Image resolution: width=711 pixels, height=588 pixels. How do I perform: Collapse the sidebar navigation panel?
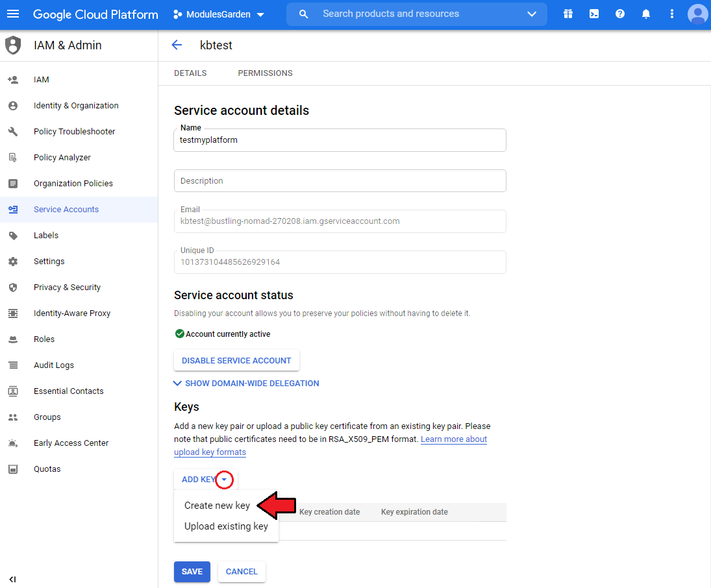coord(13,579)
